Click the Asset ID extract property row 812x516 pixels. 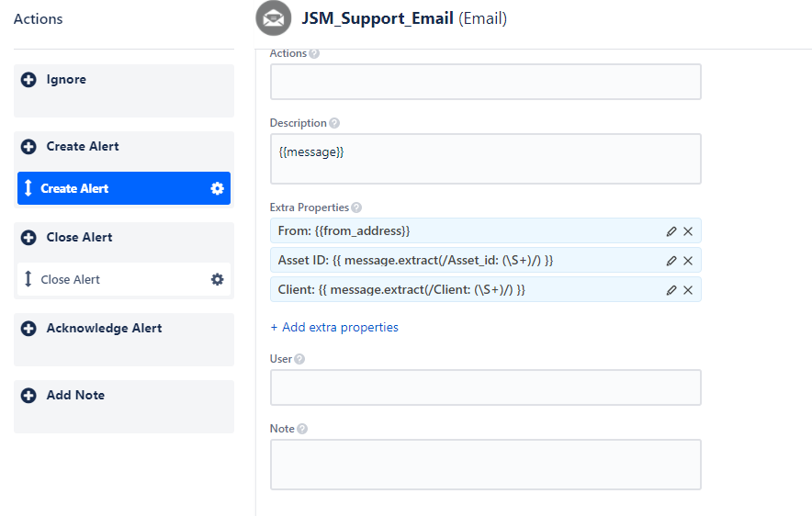[x=486, y=261]
